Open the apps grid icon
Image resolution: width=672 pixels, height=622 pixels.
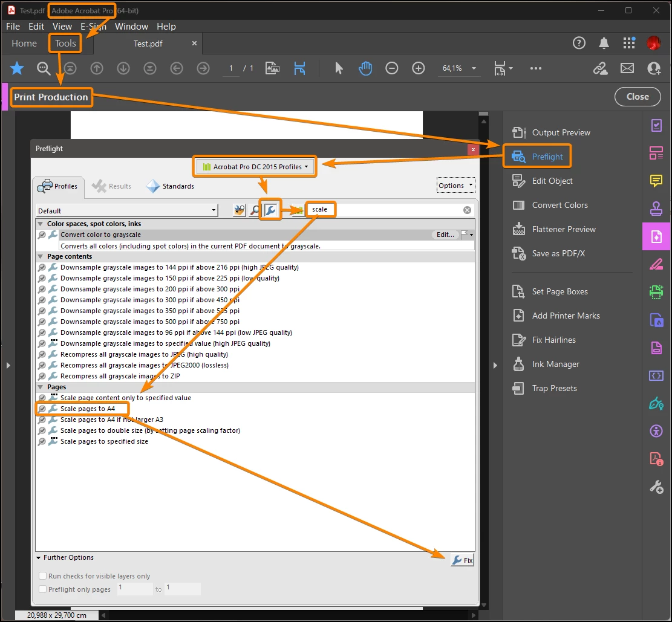pyautogui.click(x=628, y=43)
